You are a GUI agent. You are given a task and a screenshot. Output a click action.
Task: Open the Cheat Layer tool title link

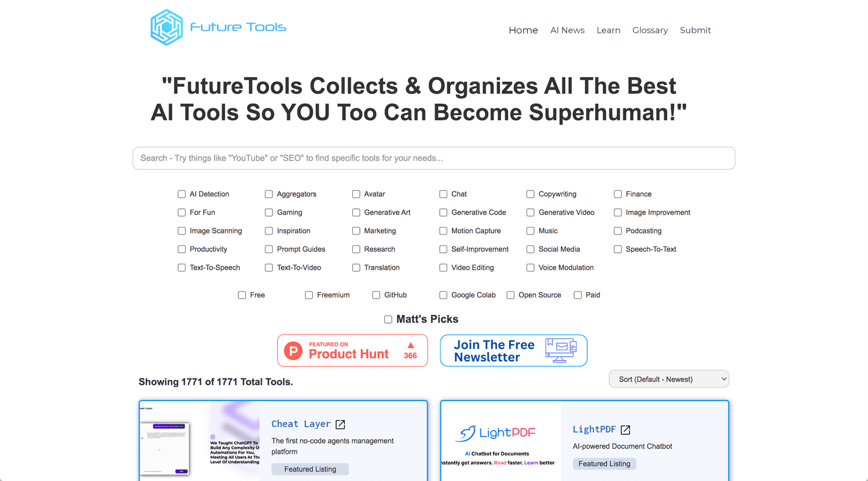pyautogui.click(x=301, y=424)
